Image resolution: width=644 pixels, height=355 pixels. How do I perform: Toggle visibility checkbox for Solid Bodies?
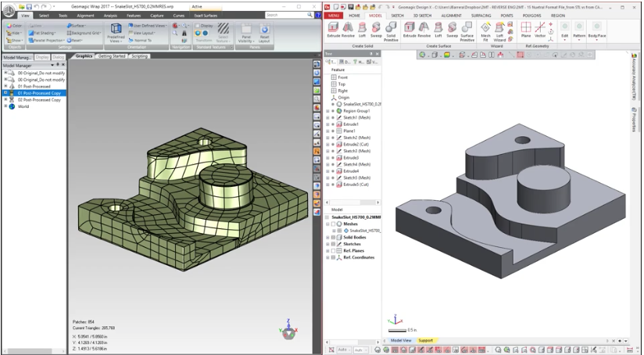[333, 238]
